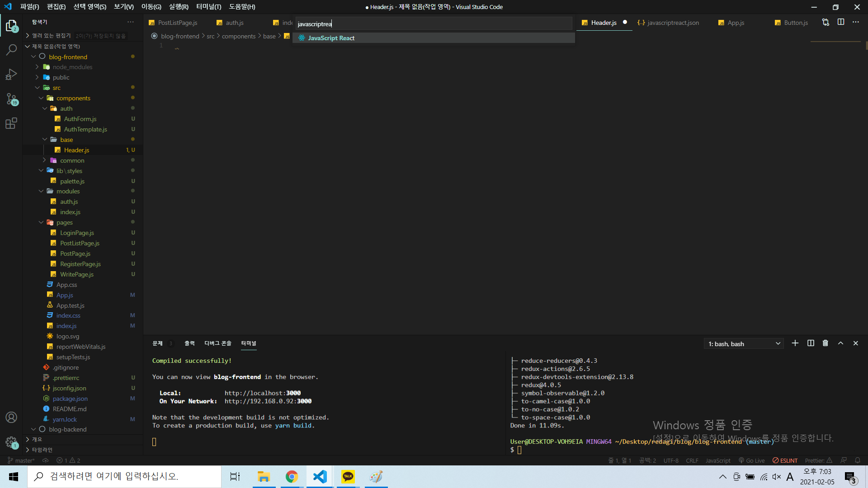This screenshot has width=868, height=488.
Task: Open Run and Debug view icon
Action: coord(11,74)
